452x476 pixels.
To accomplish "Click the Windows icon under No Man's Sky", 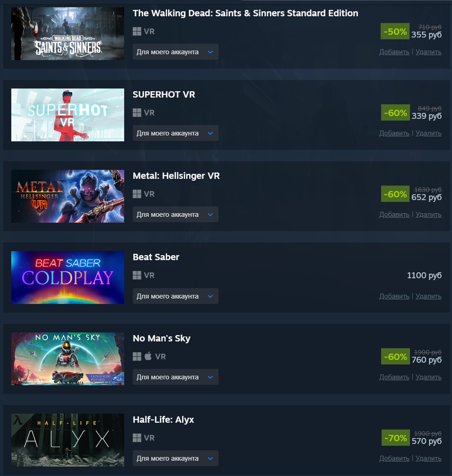I will (x=137, y=356).
